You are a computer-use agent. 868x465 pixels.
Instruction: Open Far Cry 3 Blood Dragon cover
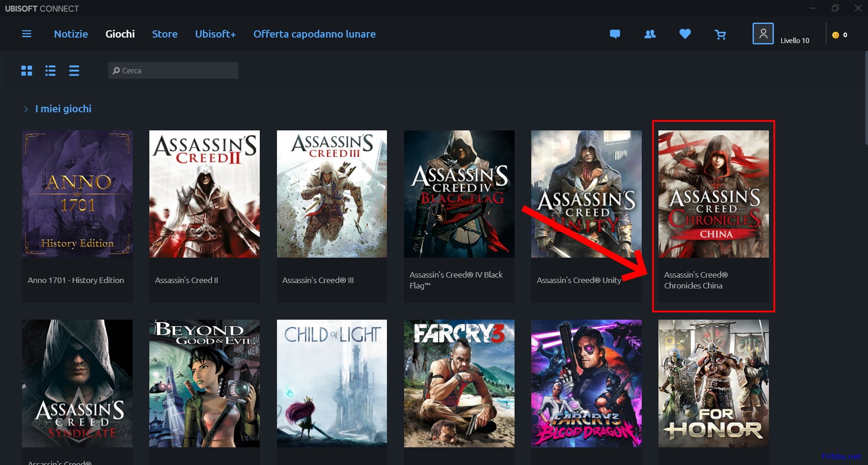click(586, 384)
